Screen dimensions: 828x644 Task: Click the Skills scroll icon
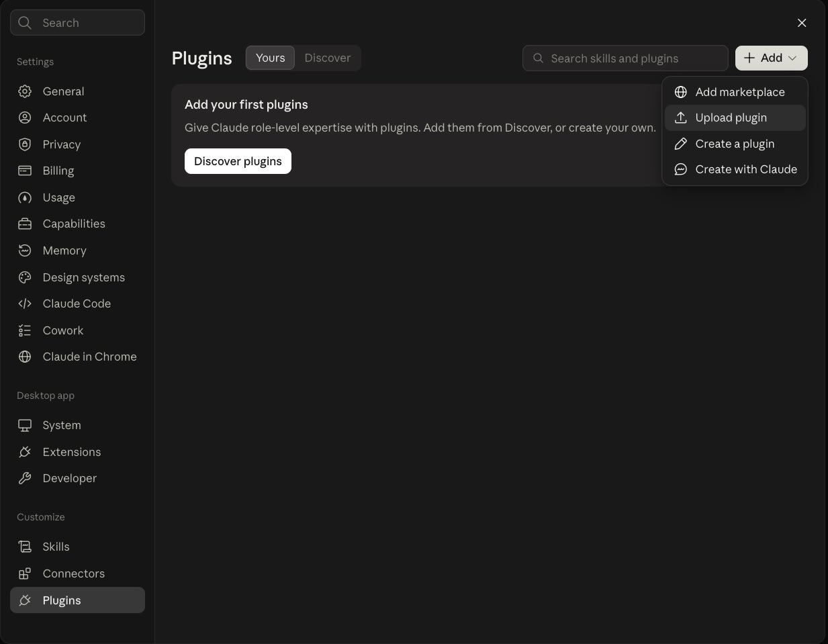25,547
